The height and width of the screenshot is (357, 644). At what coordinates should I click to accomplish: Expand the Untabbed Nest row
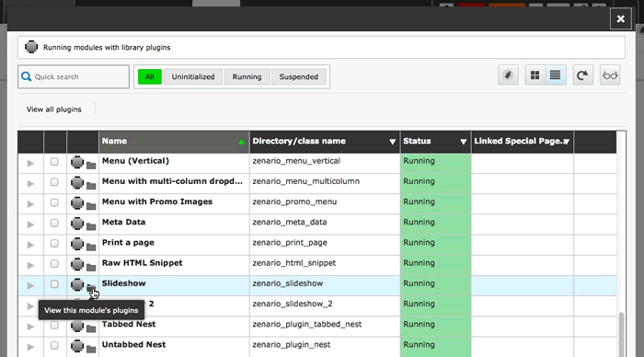(x=30, y=347)
